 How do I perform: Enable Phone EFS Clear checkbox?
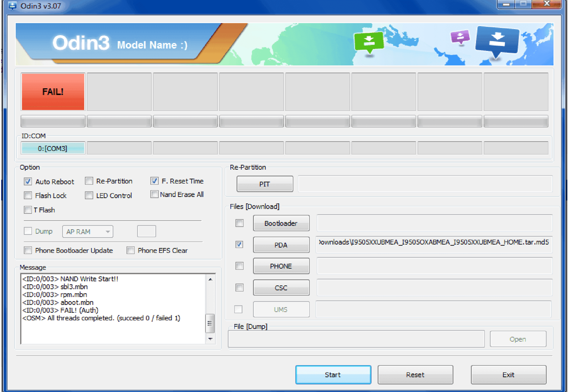coord(130,250)
